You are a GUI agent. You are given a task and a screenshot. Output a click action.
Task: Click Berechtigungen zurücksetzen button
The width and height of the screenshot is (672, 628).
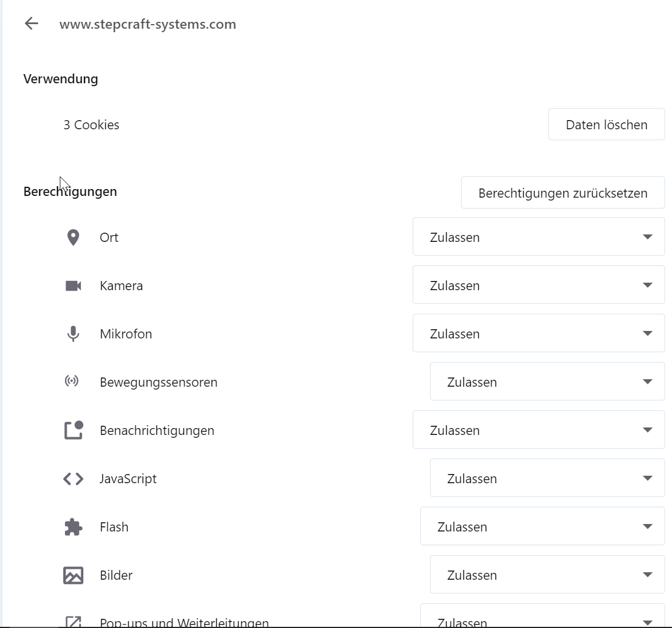(x=563, y=193)
